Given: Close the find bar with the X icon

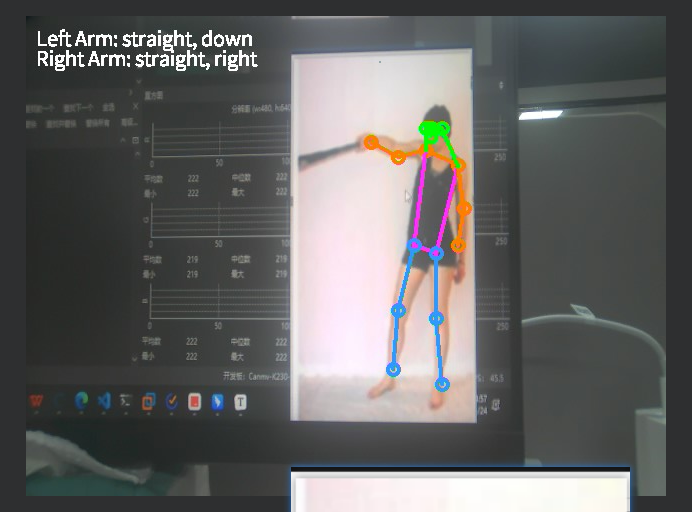Looking at the screenshot, I should 135,106.
